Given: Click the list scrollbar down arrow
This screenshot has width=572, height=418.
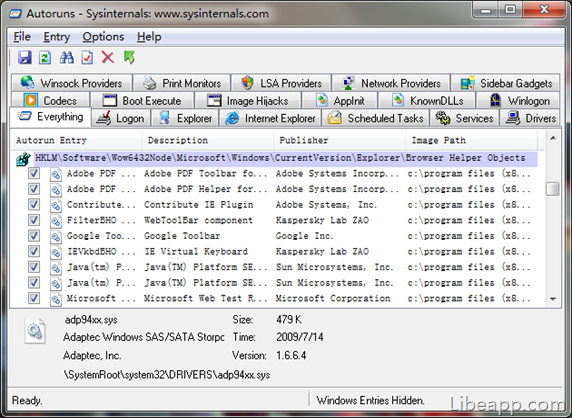Looking at the screenshot, I should [553, 299].
